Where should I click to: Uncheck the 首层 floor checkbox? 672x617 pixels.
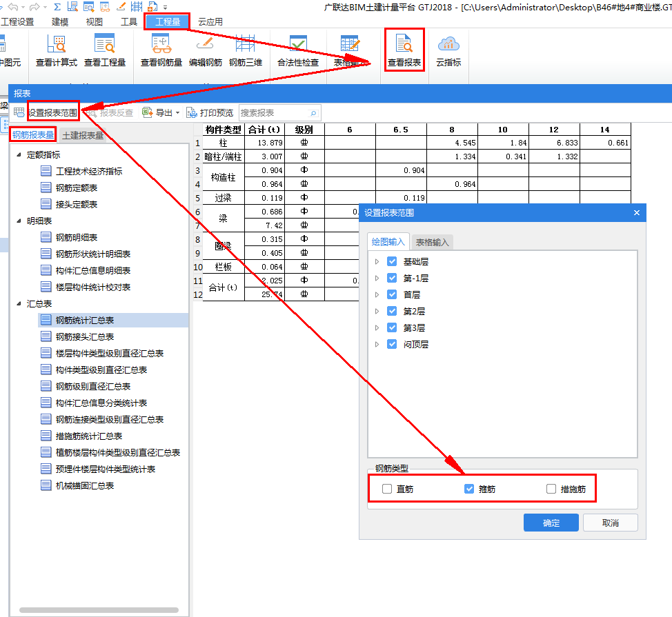coord(392,294)
